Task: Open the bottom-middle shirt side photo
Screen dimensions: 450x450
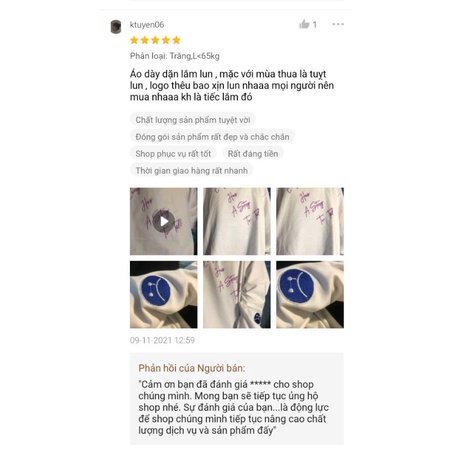Action: pos(237,295)
